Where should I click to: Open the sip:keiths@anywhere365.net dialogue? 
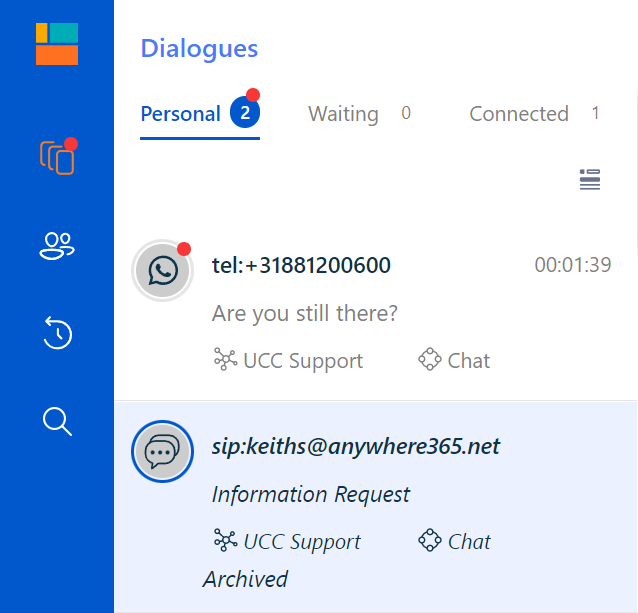(376, 507)
